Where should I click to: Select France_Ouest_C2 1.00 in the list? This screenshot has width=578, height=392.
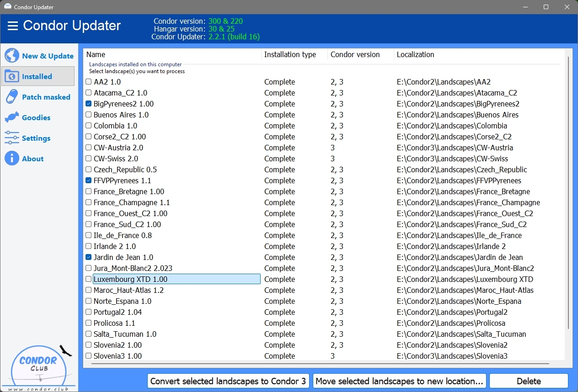pos(130,213)
